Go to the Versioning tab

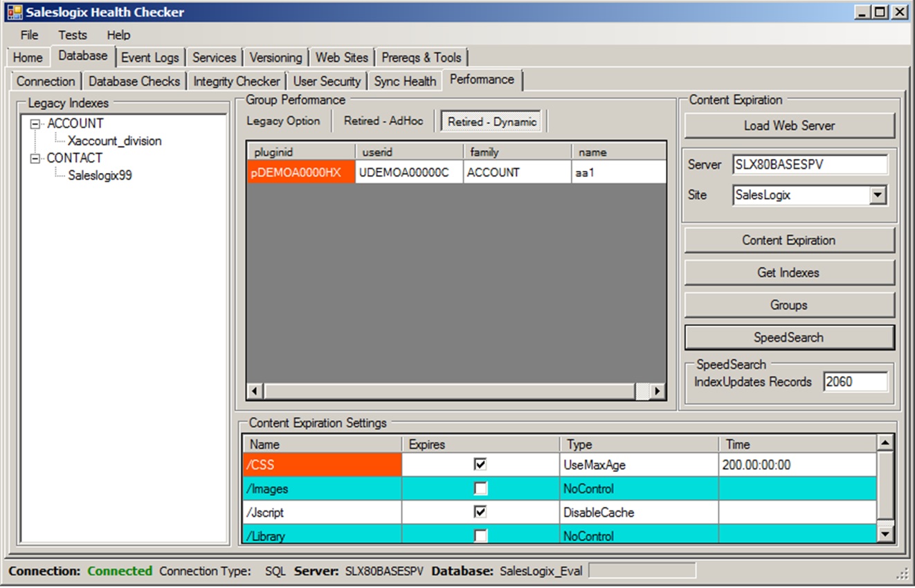point(275,57)
